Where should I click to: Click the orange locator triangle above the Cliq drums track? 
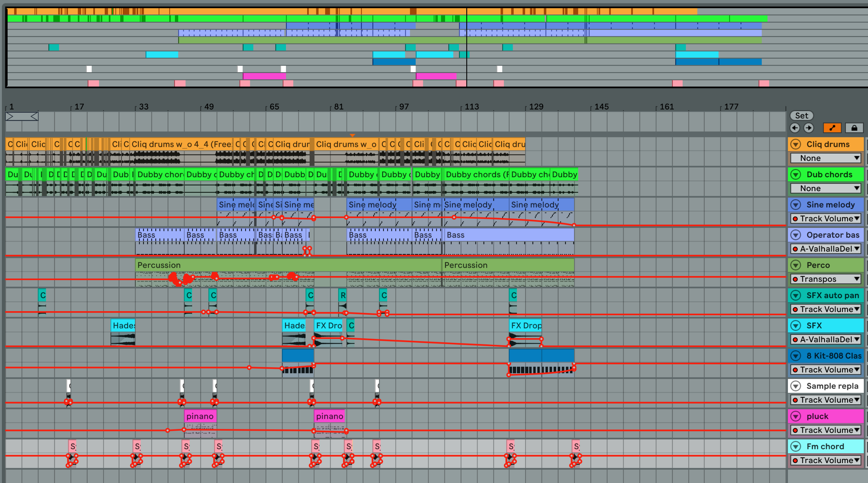[352, 135]
